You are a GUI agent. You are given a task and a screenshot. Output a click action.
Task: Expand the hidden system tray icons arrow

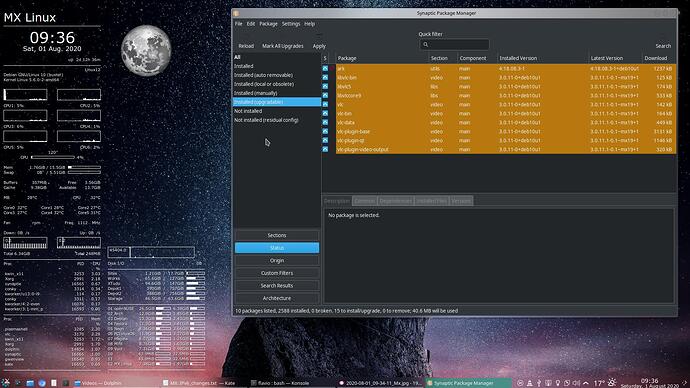pyautogui.click(x=586, y=383)
